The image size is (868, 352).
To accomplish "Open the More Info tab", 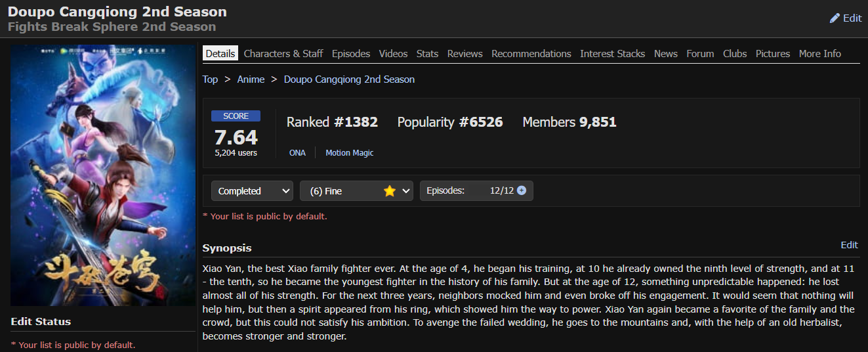I will (820, 54).
